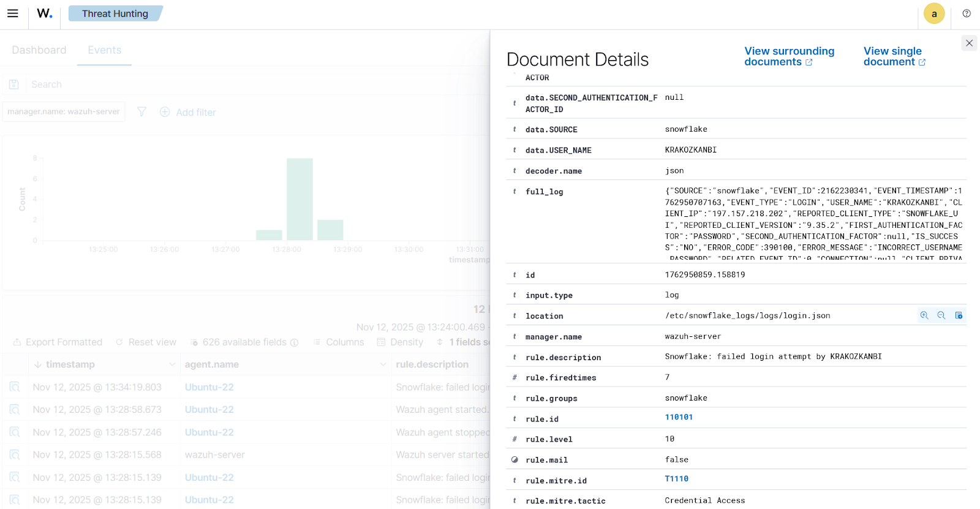Open the help icon in top bar

[x=967, y=13]
